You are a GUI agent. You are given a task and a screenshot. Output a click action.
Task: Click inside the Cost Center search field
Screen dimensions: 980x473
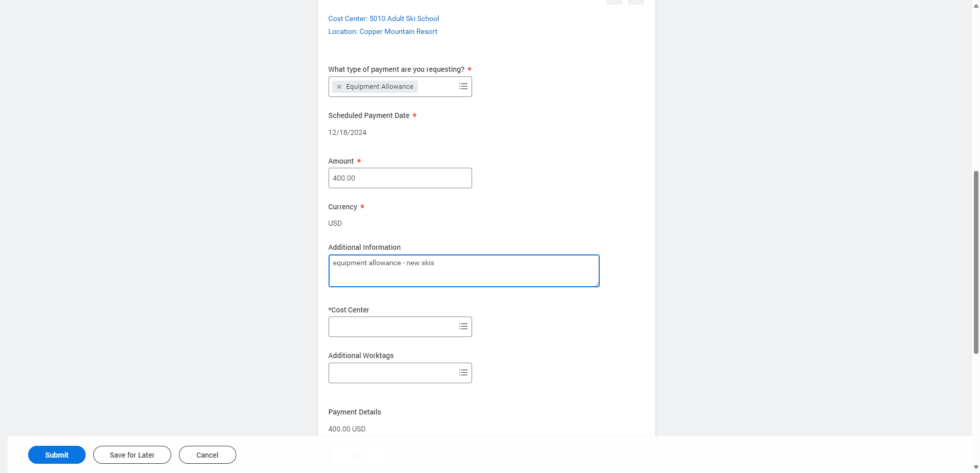(x=393, y=327)
